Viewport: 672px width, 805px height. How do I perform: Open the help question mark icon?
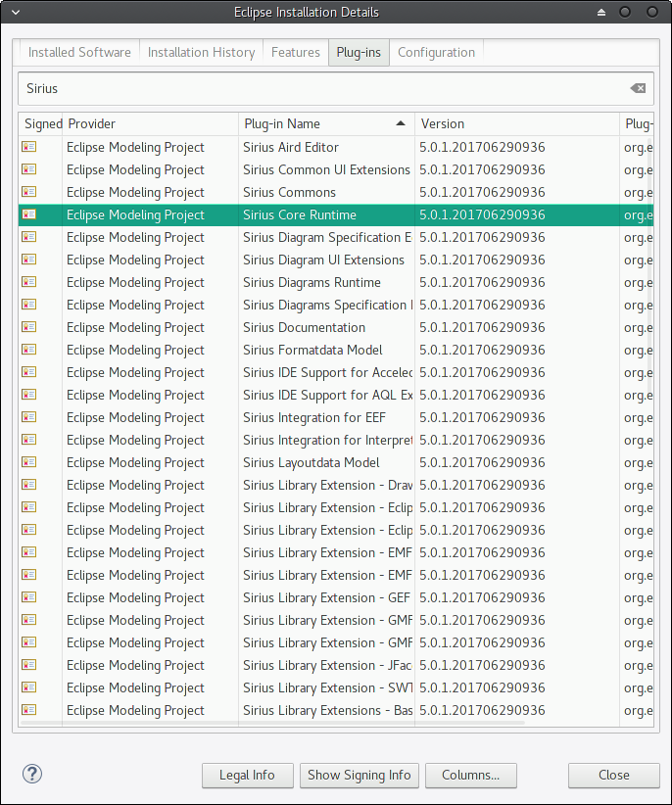(x=31, y=774)
